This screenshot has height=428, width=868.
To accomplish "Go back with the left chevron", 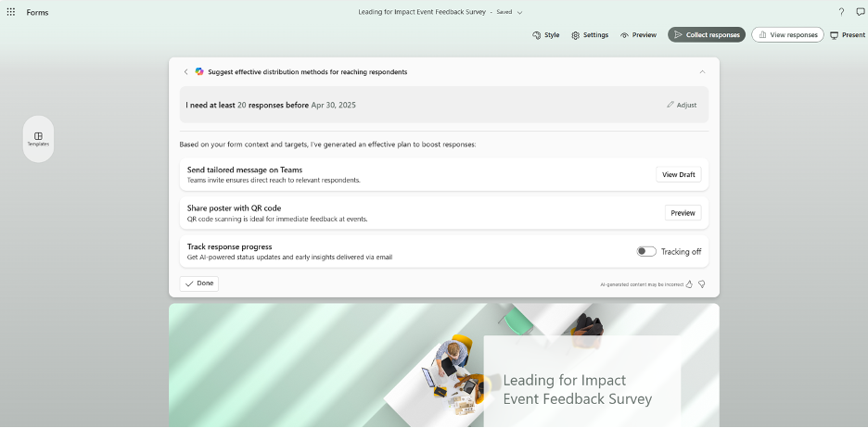I will [186, 72].
